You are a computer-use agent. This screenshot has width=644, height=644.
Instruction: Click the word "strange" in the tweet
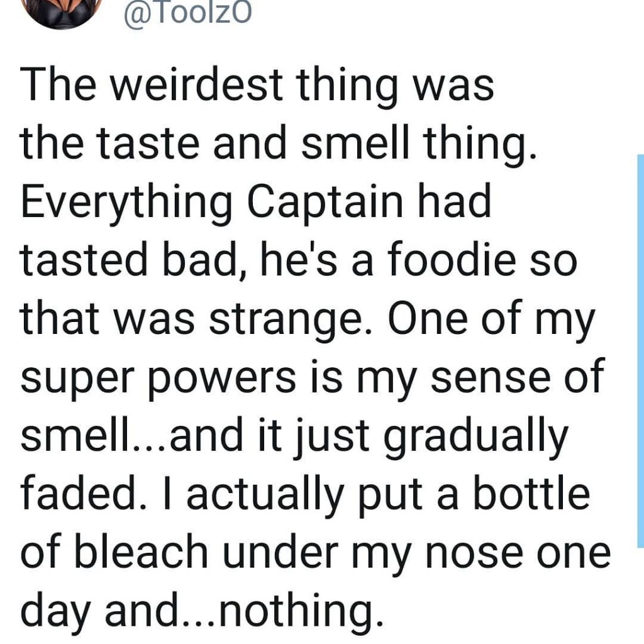pos(282,321)
